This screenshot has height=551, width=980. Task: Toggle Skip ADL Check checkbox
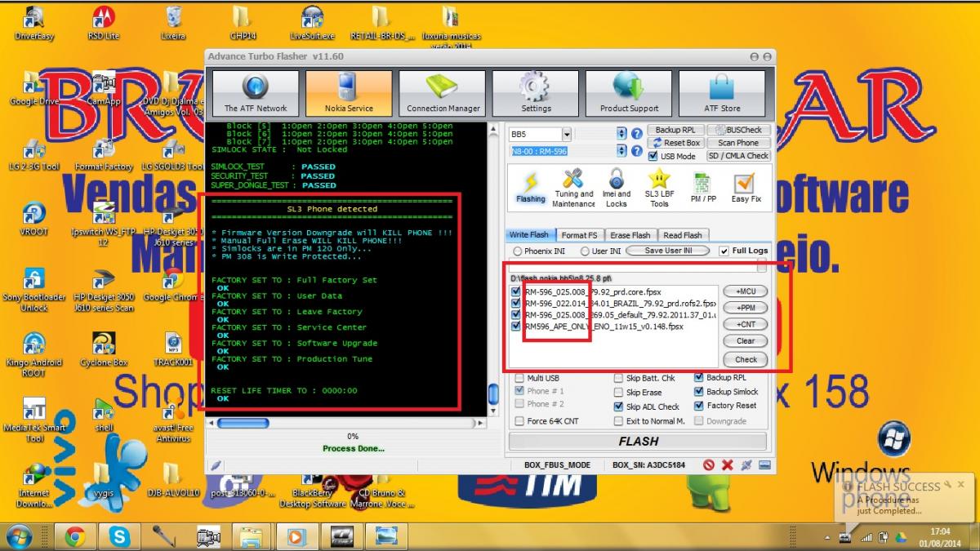[618, 407]
